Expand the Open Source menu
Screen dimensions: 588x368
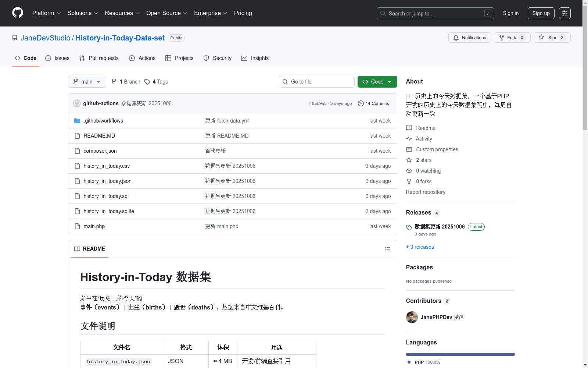[x=167, y=13]
